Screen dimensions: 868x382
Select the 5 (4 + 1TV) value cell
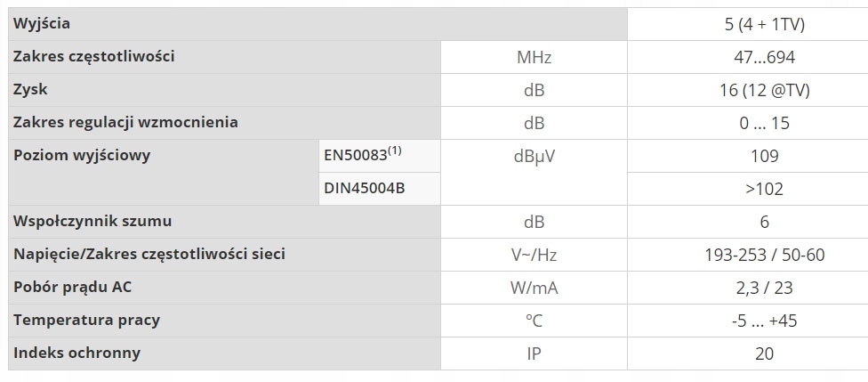764,24
